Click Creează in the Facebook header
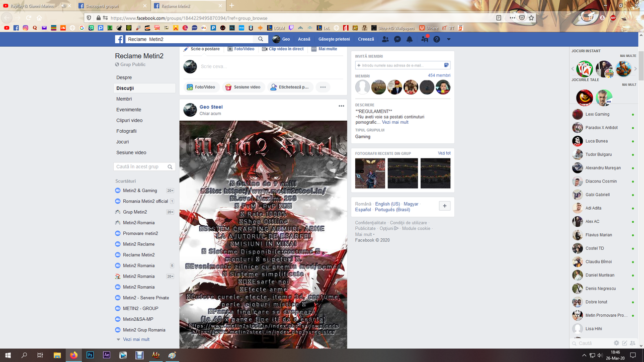Viewport: 644px width, 362px height. [x=366, y=39]
